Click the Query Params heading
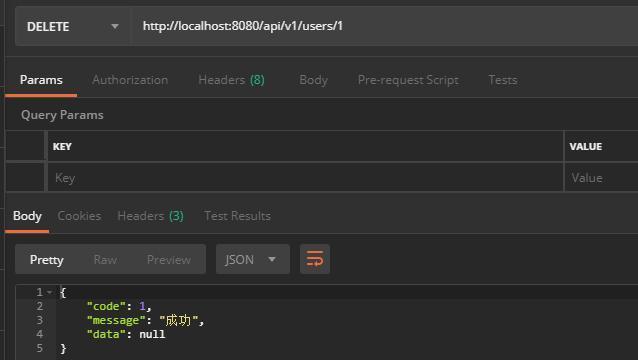Image resolution: width=638 pixels, height=360 pixels. (x=62, y=115)
